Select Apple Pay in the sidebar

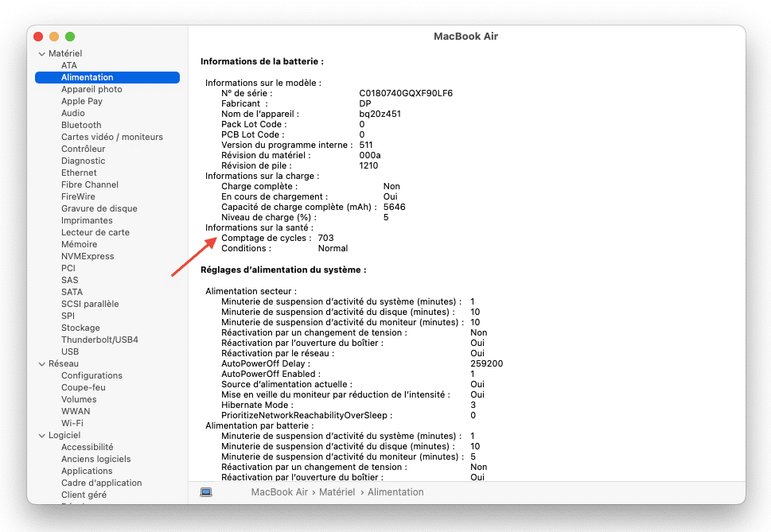coord(82,101)
